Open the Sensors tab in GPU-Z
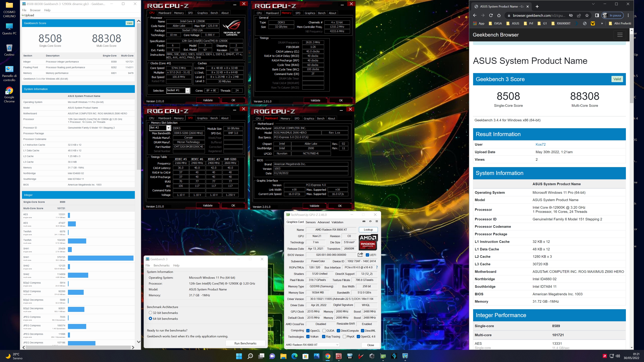 [x=310, y=222]
